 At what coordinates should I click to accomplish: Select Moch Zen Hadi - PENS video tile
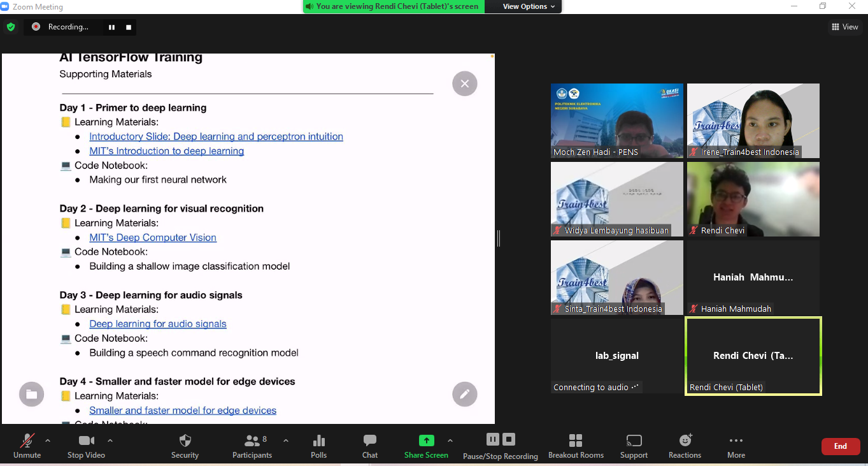(617, 120)
